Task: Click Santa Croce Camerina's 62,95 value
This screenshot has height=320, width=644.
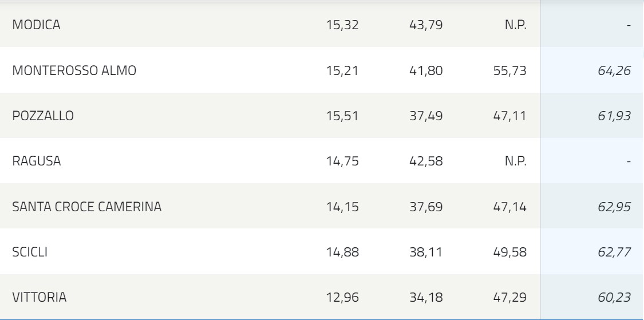Action: pos(614,207)
